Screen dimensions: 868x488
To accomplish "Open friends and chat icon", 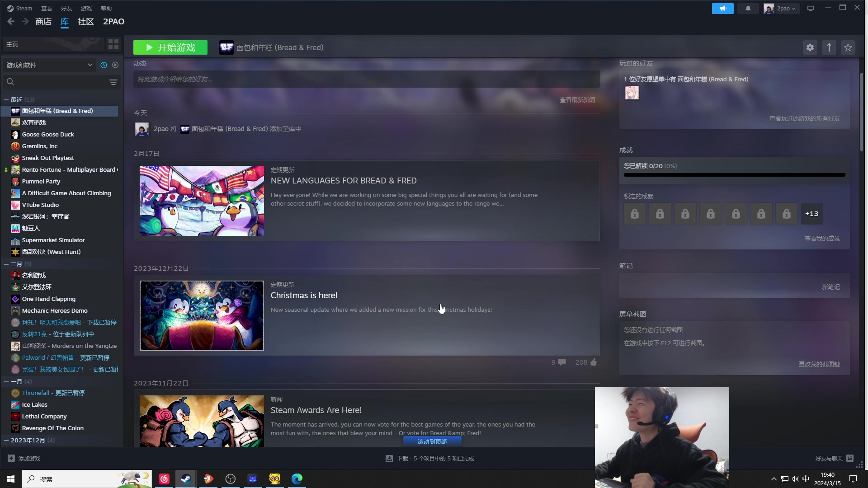I will (x=850, y=458).
